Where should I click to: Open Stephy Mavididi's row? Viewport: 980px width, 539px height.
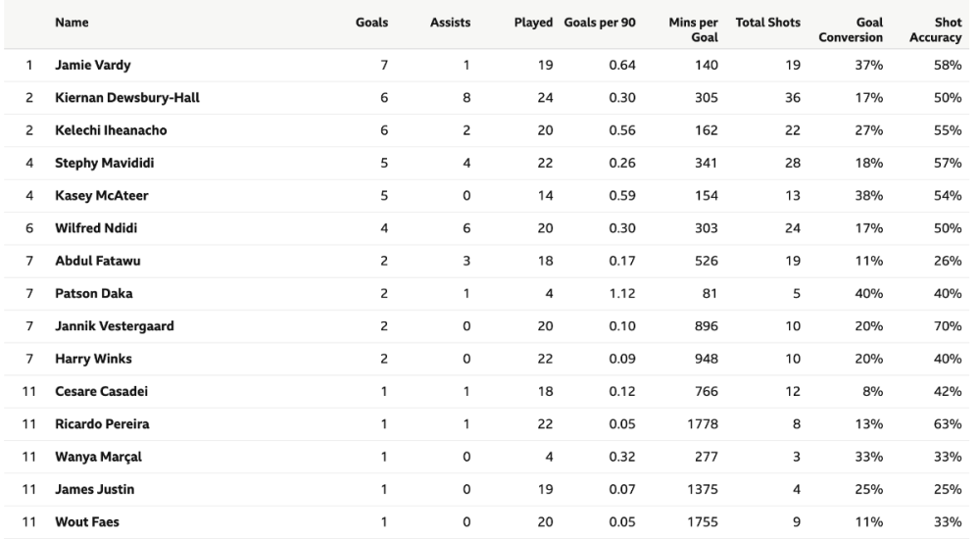point(104,163)
